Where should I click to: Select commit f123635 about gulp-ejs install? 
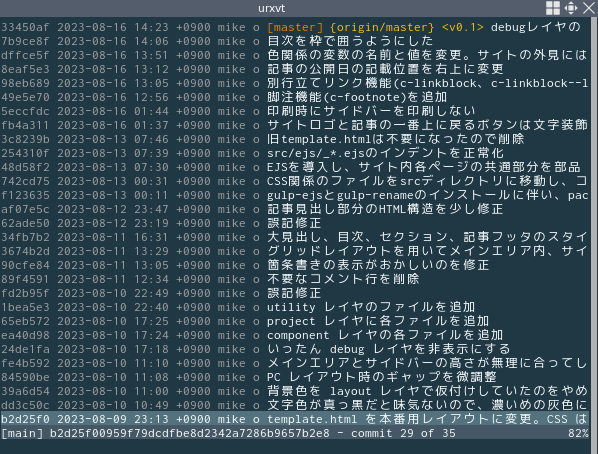pyautogui.click(x=295, y=195)
